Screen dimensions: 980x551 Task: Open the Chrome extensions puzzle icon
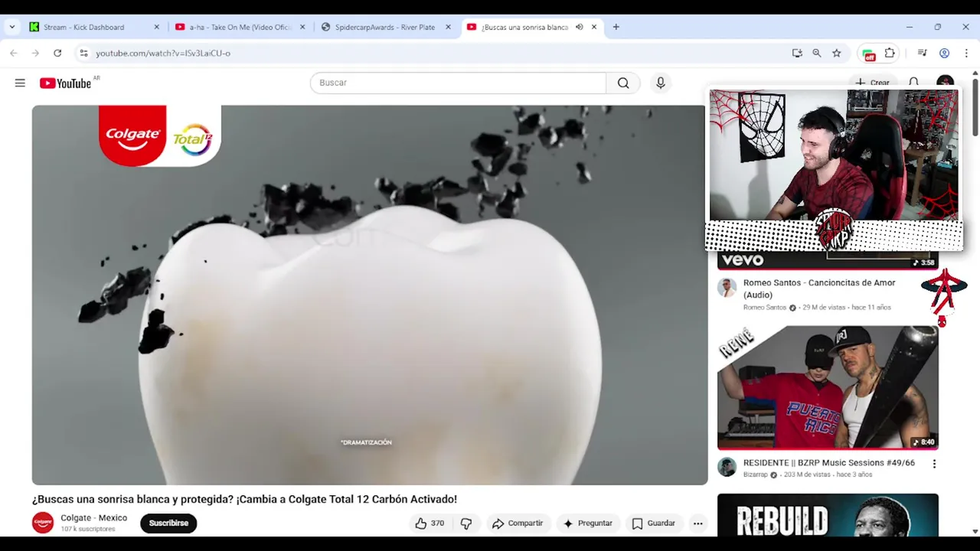coord(890,53)
